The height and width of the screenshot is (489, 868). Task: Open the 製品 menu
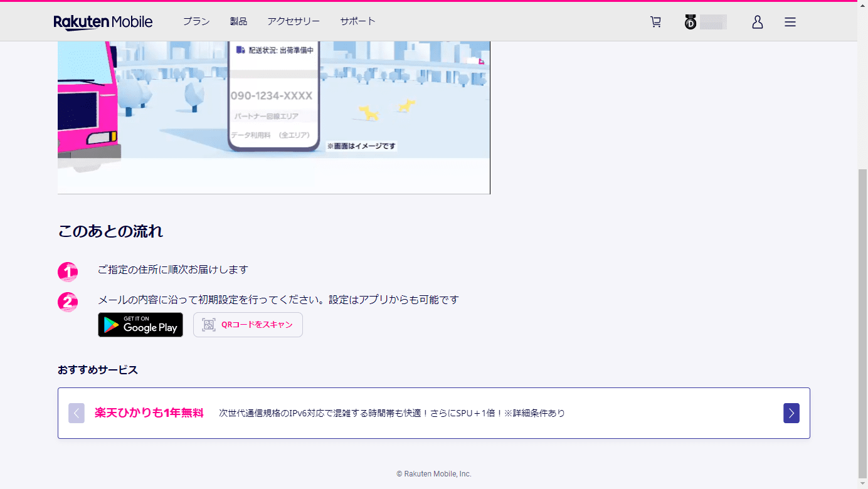tap(238, 21)
